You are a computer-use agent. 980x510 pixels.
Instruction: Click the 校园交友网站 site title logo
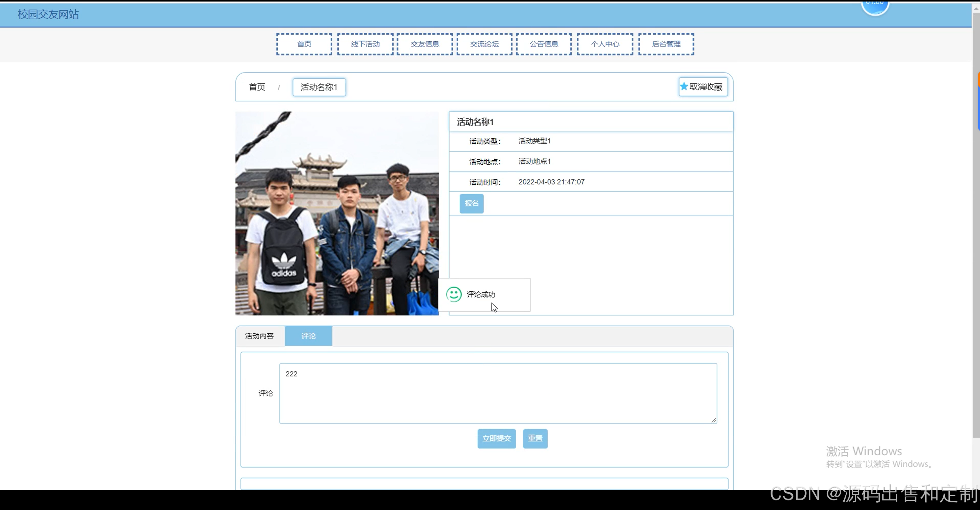tap(48, 15)
